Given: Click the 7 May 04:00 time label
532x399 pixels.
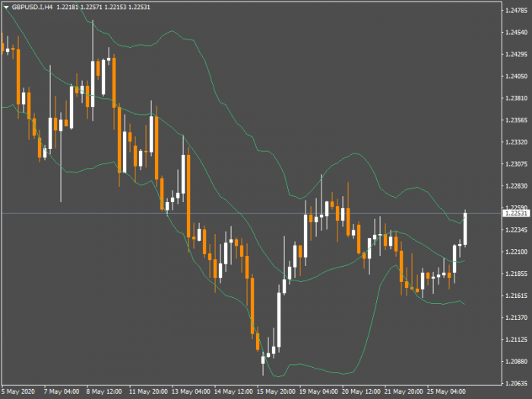Looking at the screenshot, I should 62,391.
